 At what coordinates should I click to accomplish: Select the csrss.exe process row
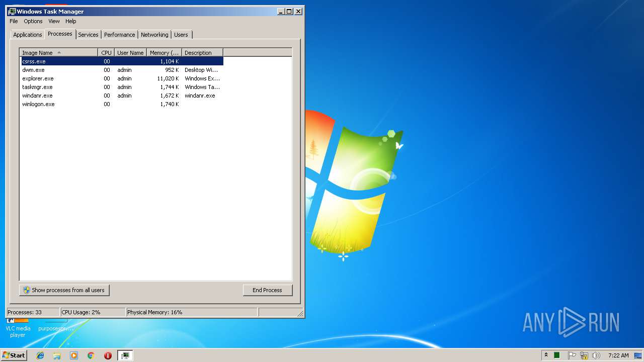[122, 61]
